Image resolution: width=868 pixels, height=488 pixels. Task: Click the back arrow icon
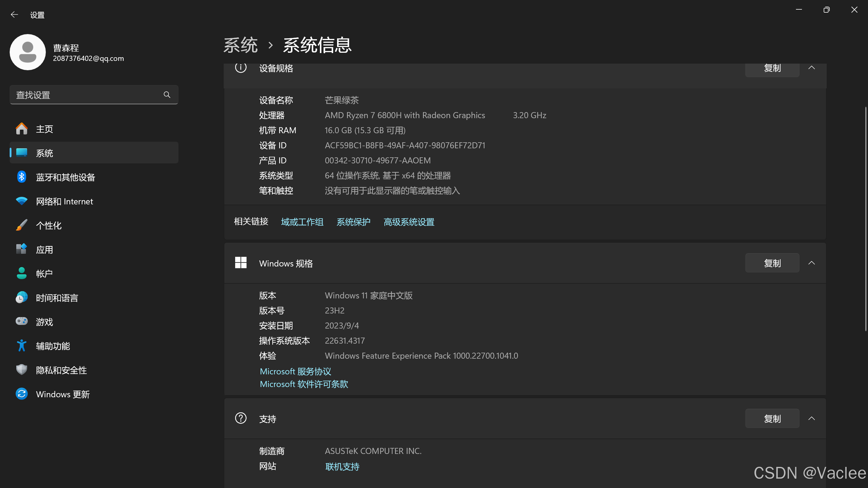coord(14,14)
